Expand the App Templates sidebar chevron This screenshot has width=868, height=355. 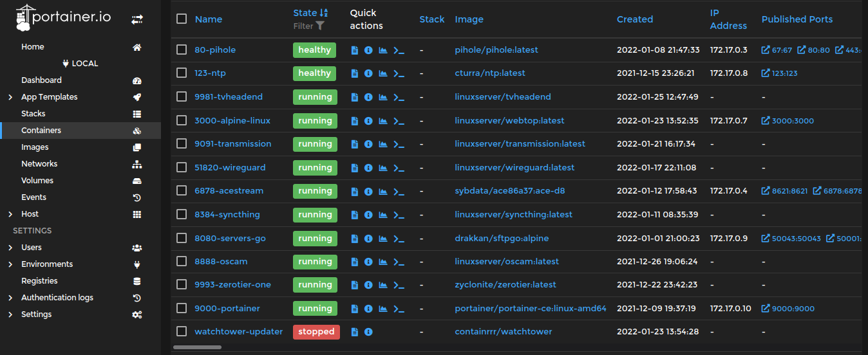point(10,97)
